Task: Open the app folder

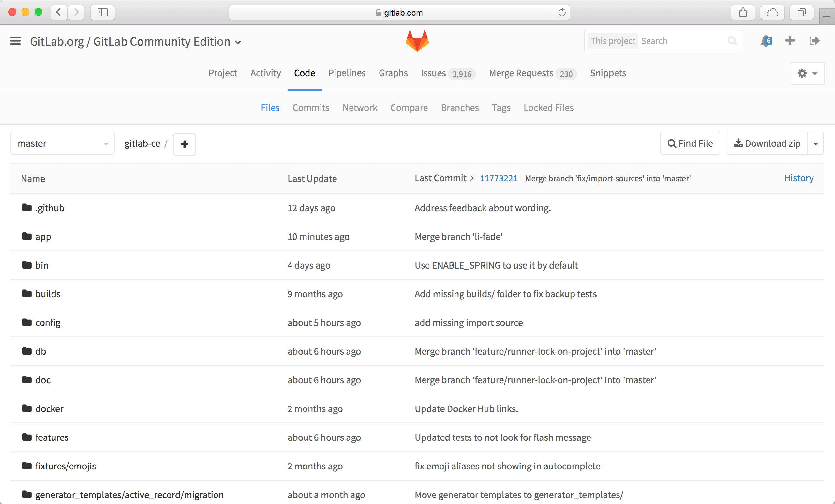Action: click(x=43, y=237)
